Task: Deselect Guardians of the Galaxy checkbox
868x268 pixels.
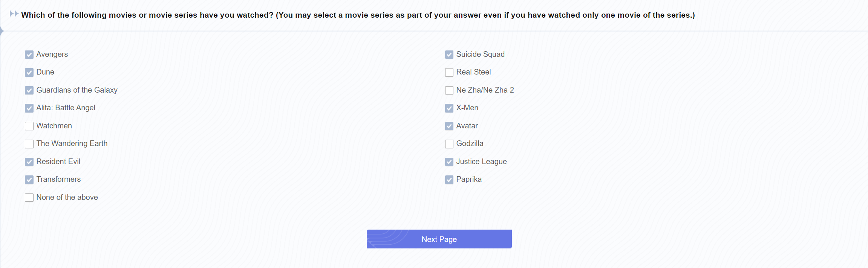Action: pos(29,90)
